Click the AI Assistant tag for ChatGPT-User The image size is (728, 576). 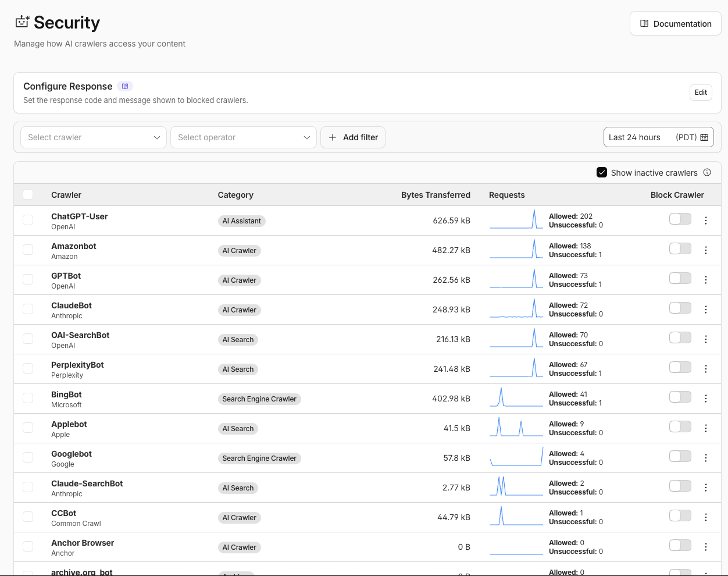[242, 221]
